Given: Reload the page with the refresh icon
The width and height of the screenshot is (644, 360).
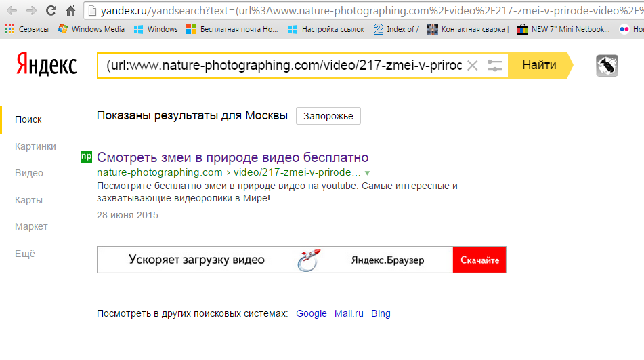Looking at the screenshot, I should click(x=51, y=10).
